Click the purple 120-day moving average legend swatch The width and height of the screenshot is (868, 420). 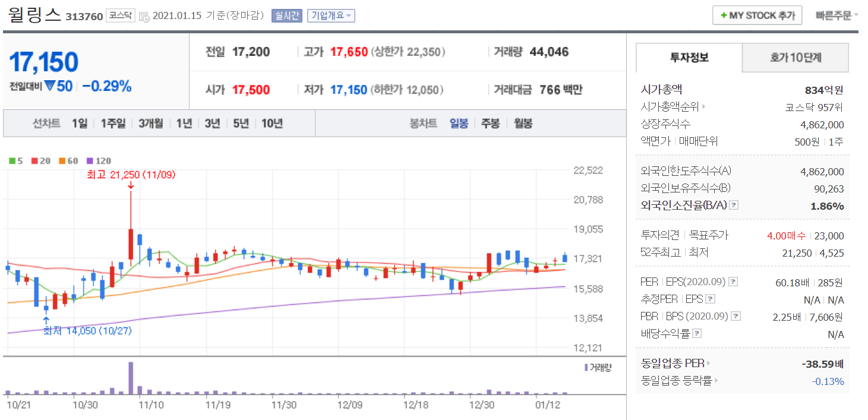(90, 161)
